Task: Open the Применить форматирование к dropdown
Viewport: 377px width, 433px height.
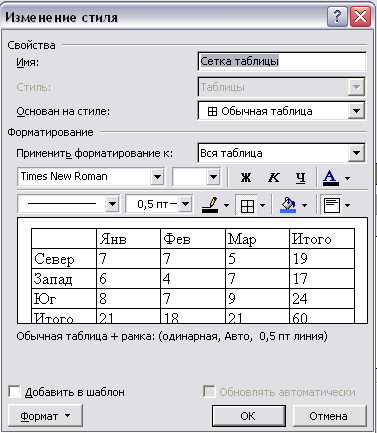Action: pos(356,153)
